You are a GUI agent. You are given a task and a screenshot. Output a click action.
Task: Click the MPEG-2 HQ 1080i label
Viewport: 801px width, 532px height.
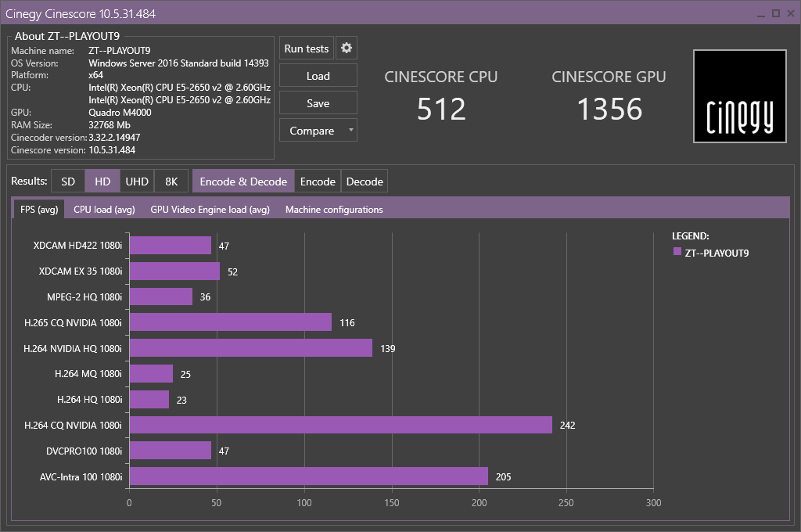(x=84, y=297)
